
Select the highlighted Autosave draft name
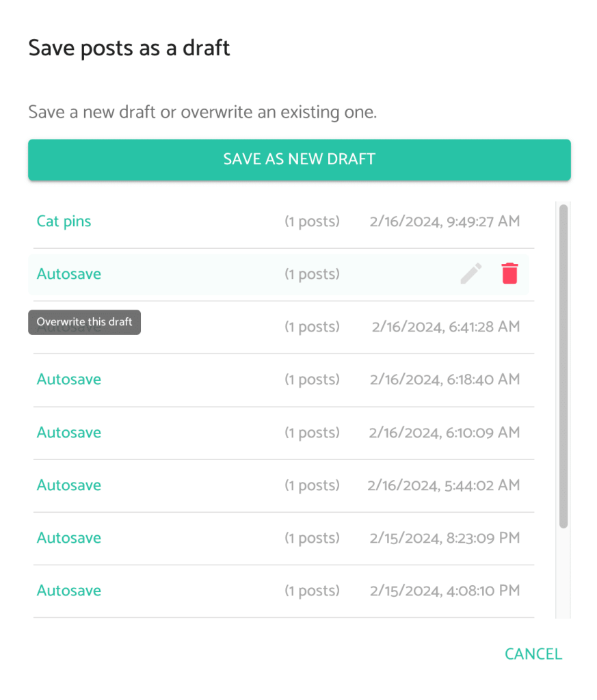(68, 274)
